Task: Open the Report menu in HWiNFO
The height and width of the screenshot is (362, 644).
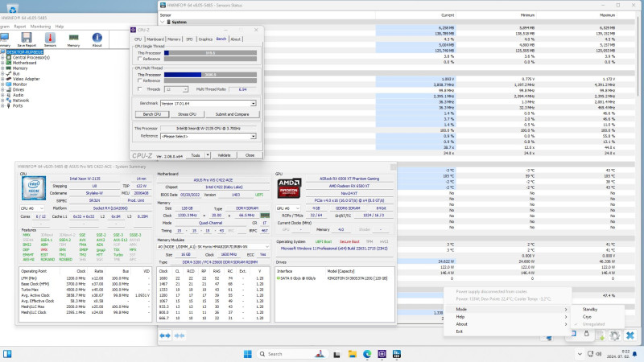Action: point(19,27)
